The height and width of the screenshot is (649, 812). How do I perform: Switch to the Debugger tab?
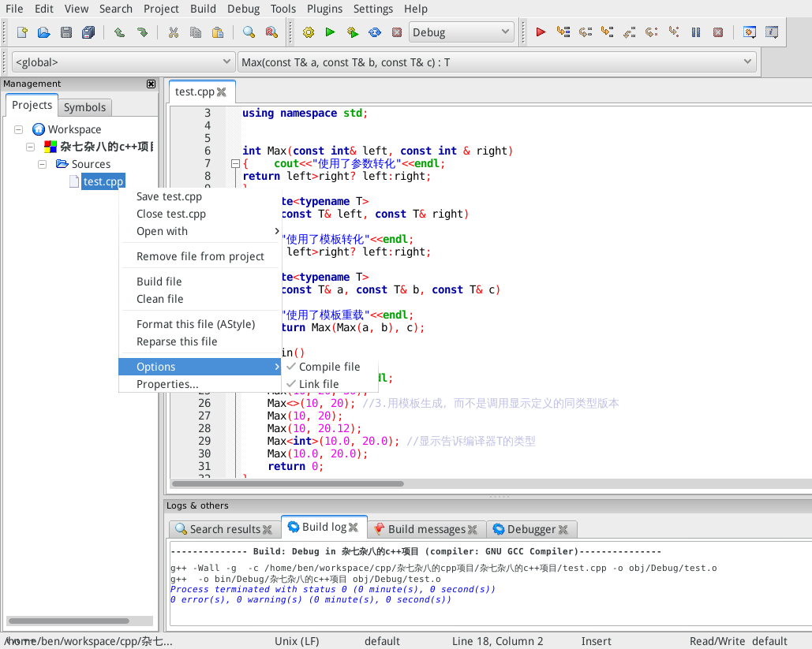(x=531, y=529)
